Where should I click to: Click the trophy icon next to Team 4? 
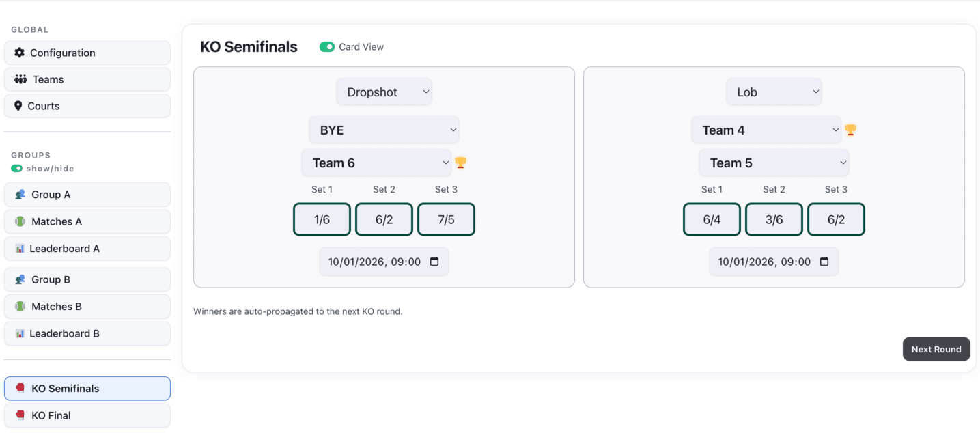click(850, 130)
